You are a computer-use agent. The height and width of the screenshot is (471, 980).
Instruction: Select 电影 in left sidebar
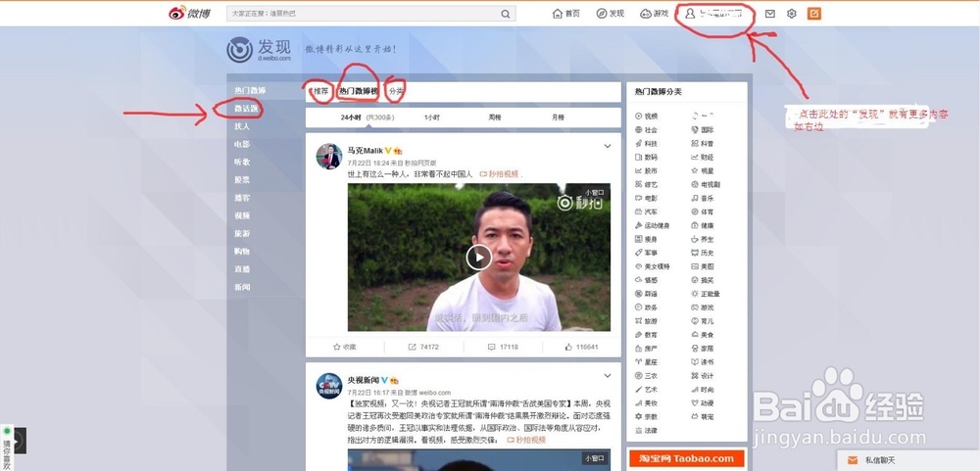242,144
